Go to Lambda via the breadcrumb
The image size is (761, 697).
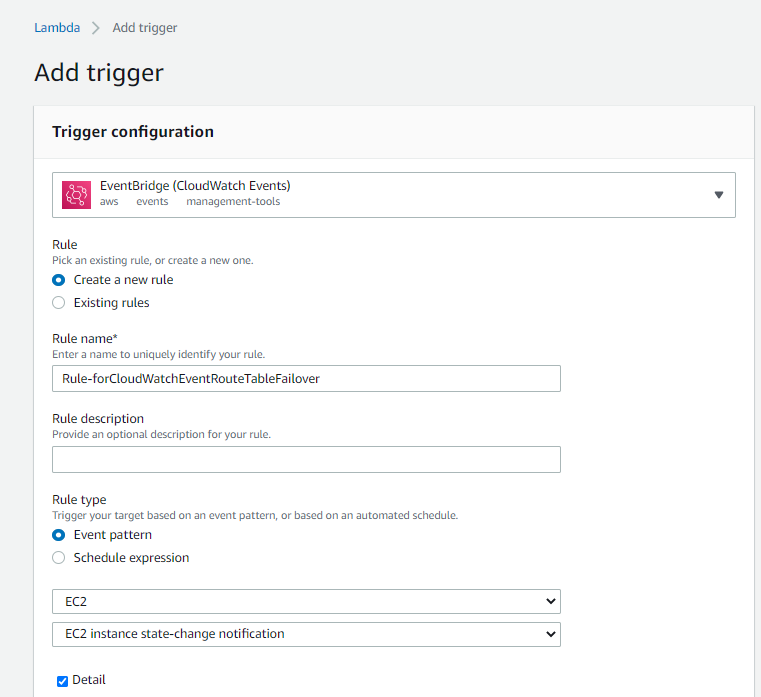coord(56,28)
